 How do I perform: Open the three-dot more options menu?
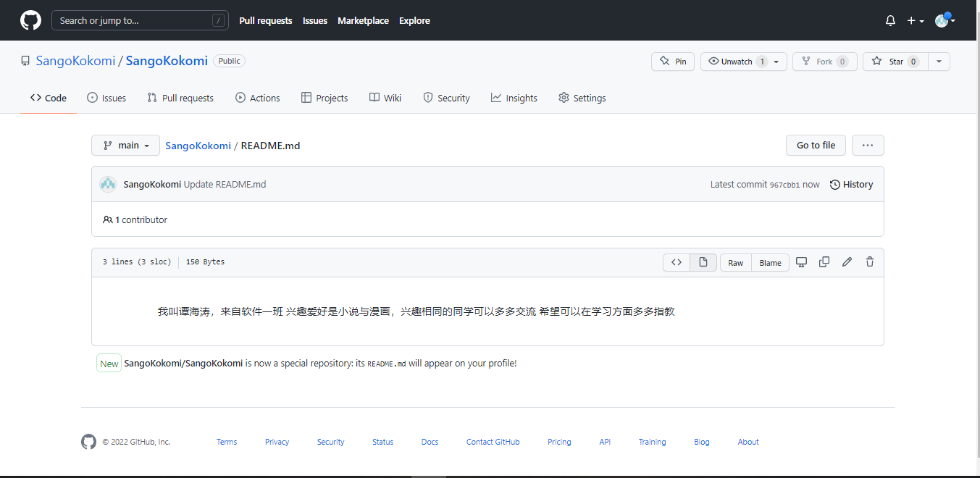coord(868,146)
